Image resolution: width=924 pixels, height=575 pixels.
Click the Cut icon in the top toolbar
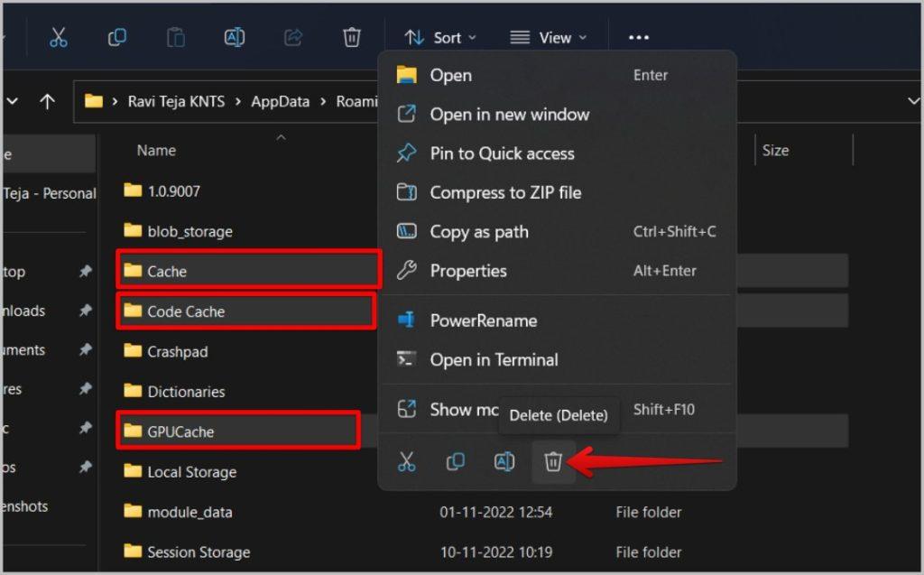58,38
